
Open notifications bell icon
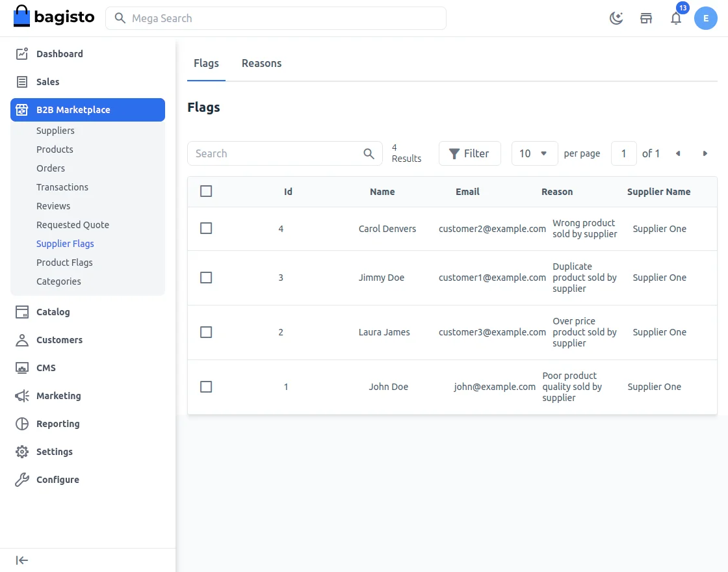[676, 18]
